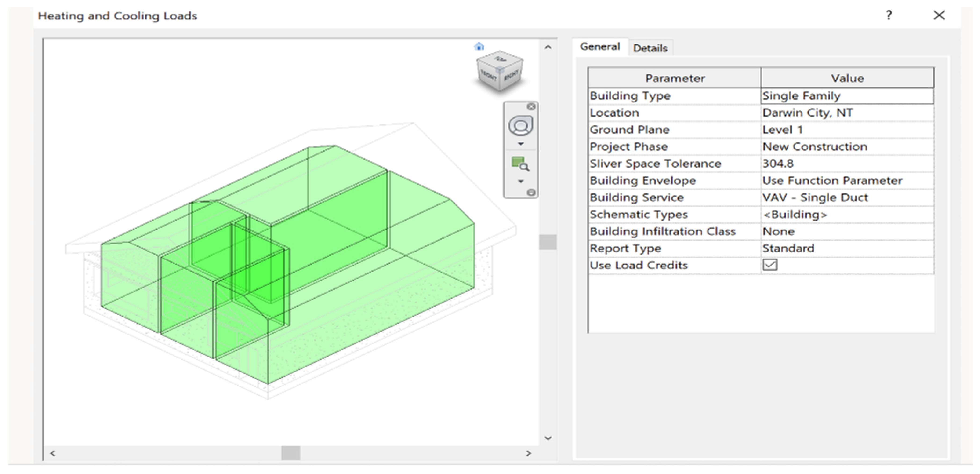
Task: Click the horizontal scrollbar right arrow
Action: 528,453
